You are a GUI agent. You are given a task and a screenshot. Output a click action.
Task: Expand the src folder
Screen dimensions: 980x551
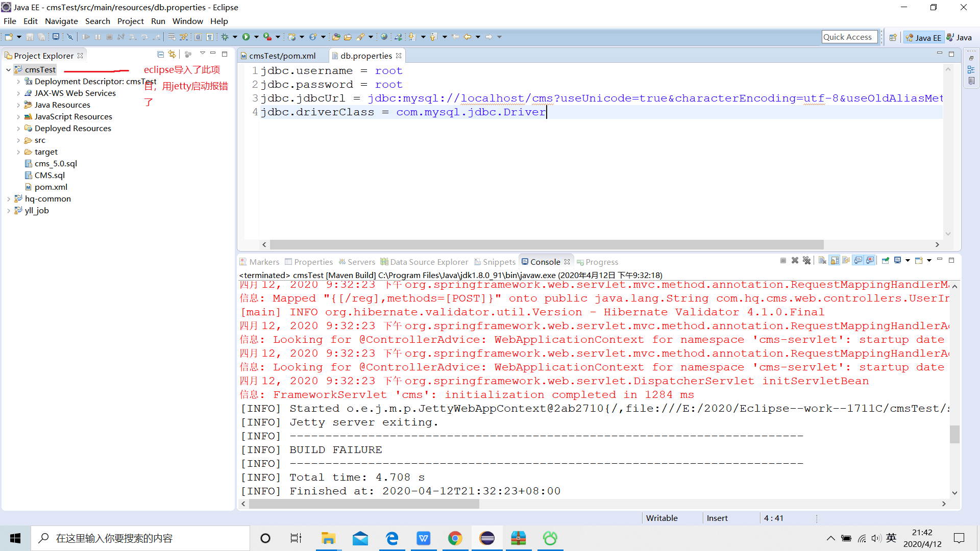click(18, 140)
